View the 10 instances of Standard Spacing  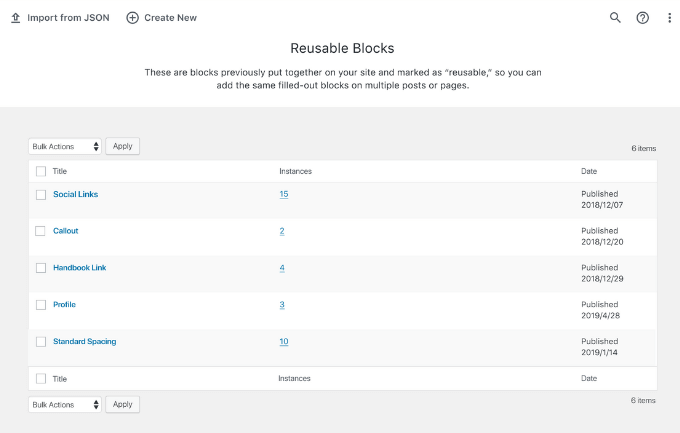284,342
